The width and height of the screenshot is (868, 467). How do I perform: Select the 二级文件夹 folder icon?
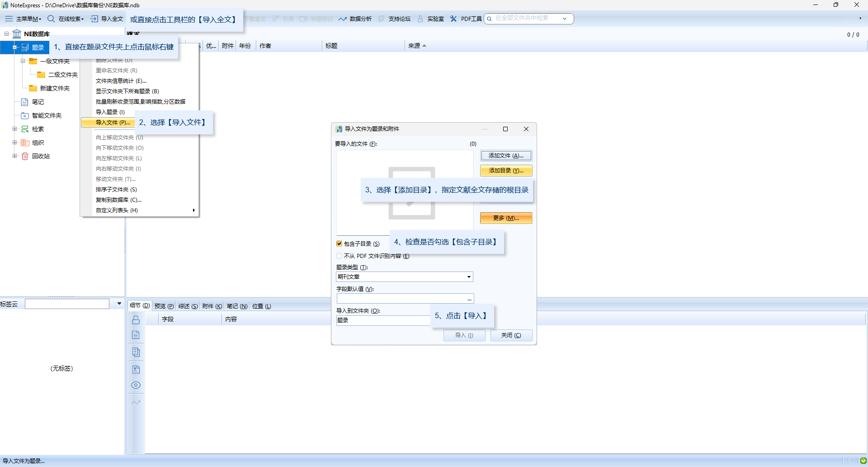tap(41, 75)
